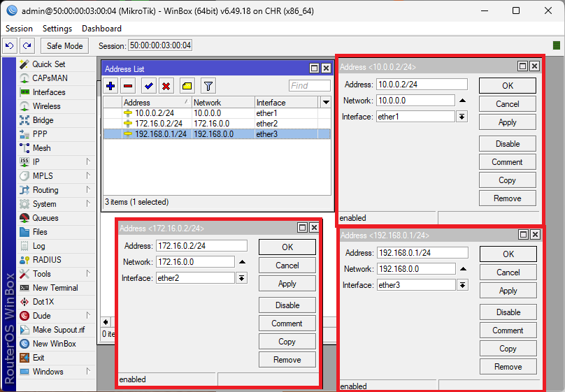Click Apply in the 10.0.0.2/24 address dialog
Screen dimensions: 565x392
tap(507, 122)
